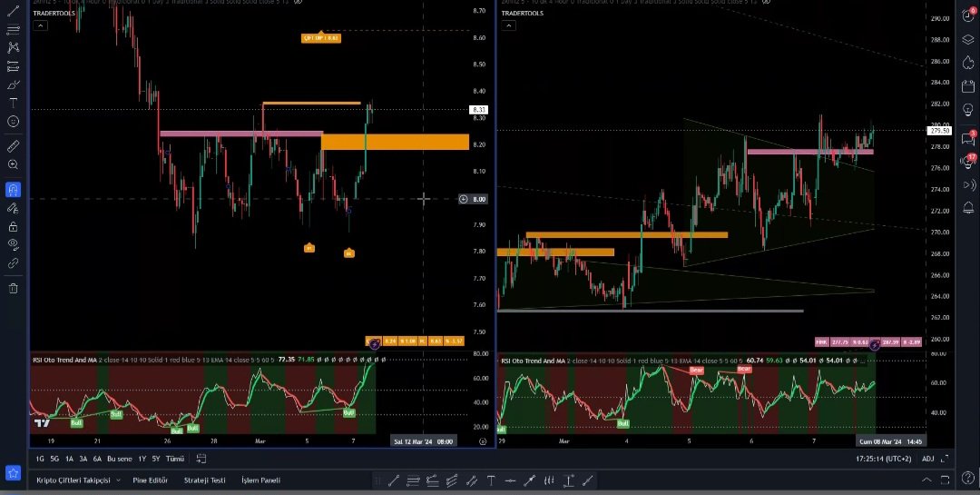Open the Pine Editör tab
The image size is (980, 495).
(150, 480)
